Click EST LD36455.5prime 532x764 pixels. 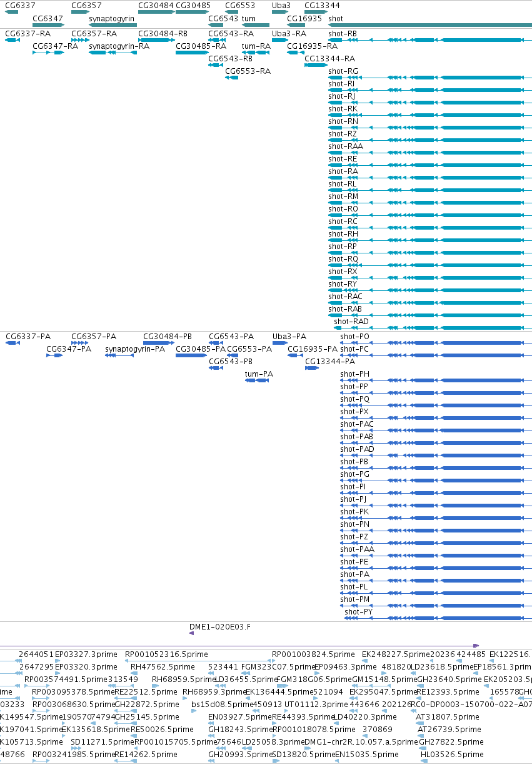(246, 680)
